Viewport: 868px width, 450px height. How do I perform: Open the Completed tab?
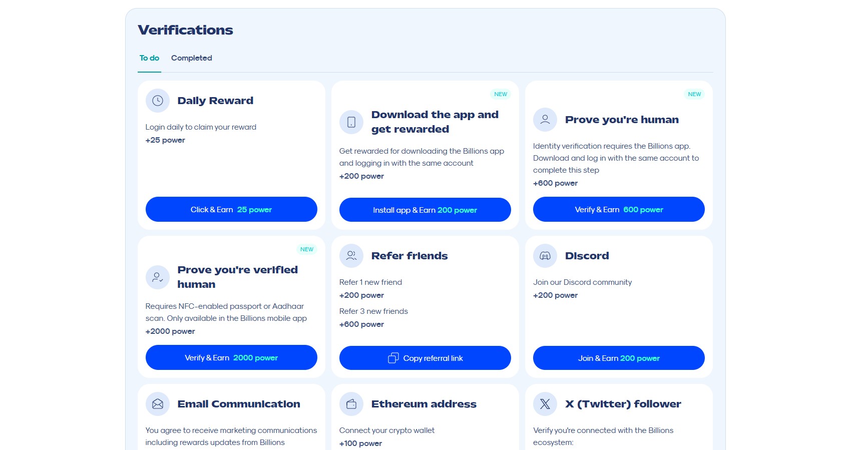(192, 58)
